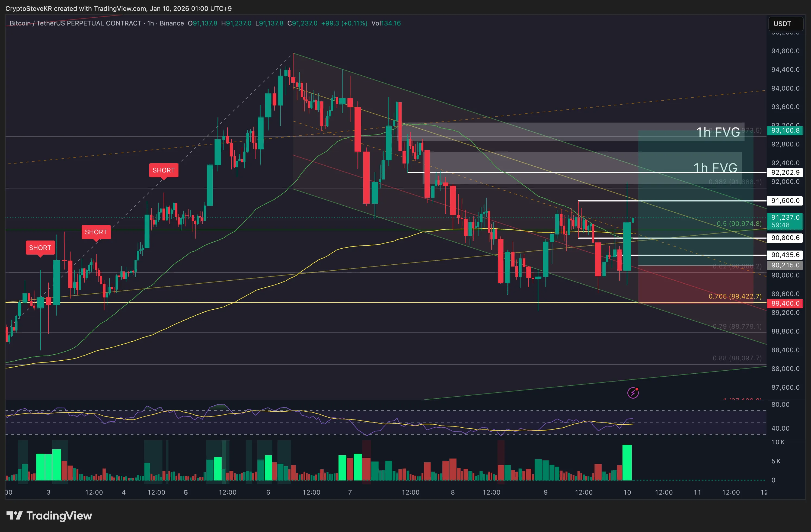Click the TradingView logo at bottom left
The image size is (811, 532).
(49, 516)
